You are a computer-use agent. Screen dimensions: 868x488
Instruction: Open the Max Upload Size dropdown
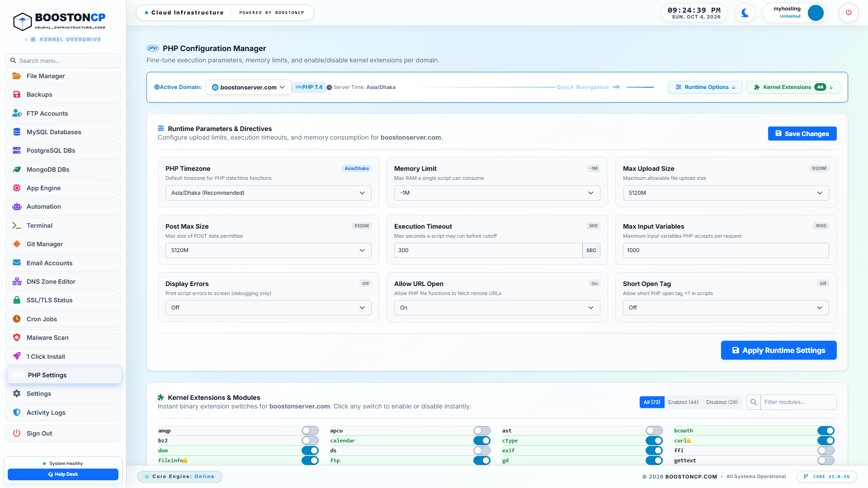[x=726, y=193]
